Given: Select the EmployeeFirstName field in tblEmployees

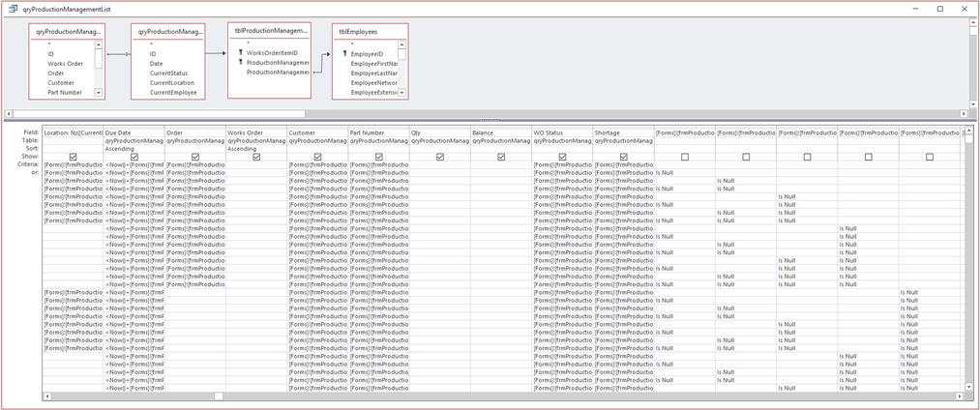Looking at the screenshot, I should pyautogui.click(x=373, y=64).
